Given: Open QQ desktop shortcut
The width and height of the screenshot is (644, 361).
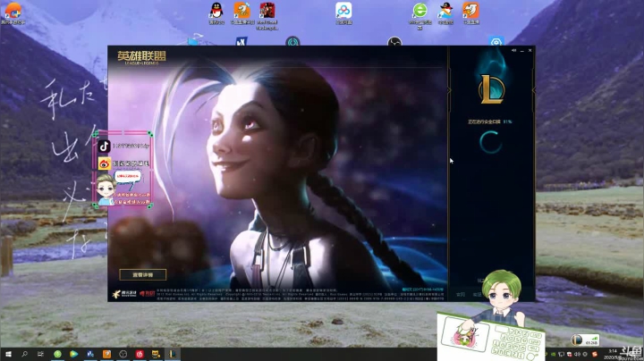Looking at the screenshot, I should click(x=216, y=13).
